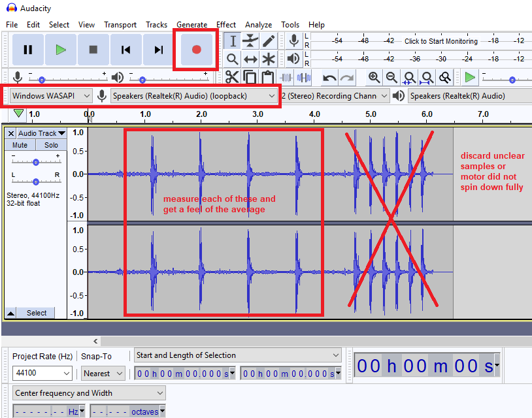Click the track Select button

coord(37,313)
